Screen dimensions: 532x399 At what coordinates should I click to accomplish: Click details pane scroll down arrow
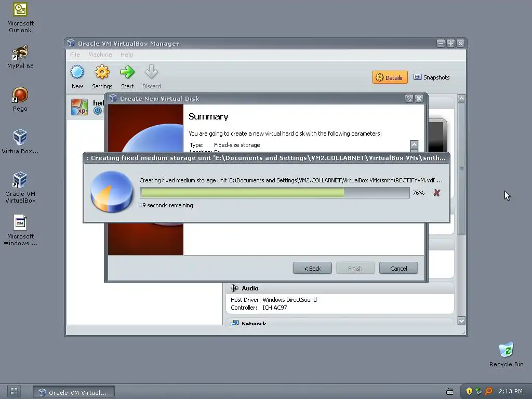point(461,320)
